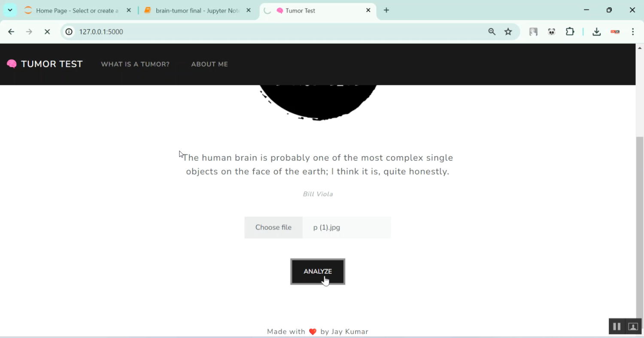This screenshot has height=338, width=644.
Task: Click the TUMOR TEST brand title
Action: click(52, 64)
